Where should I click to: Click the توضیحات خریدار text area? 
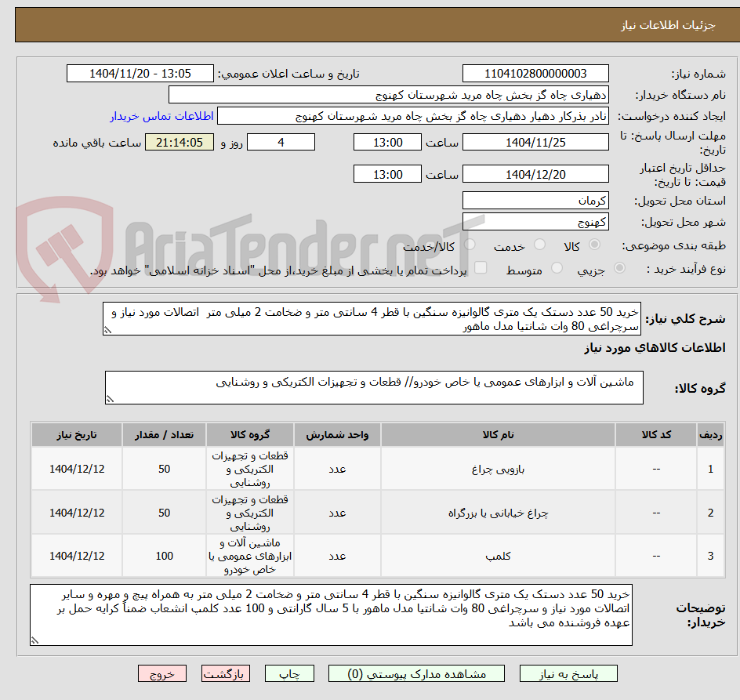[331, 615]
